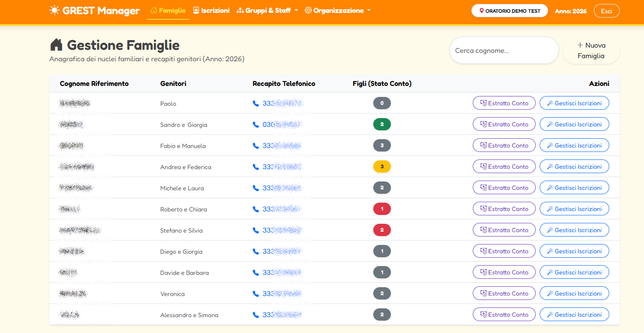Screen dimensions: 644x333
Task: Show Estratto Conto for Diego e Giorgia
Action: [504, 251]
